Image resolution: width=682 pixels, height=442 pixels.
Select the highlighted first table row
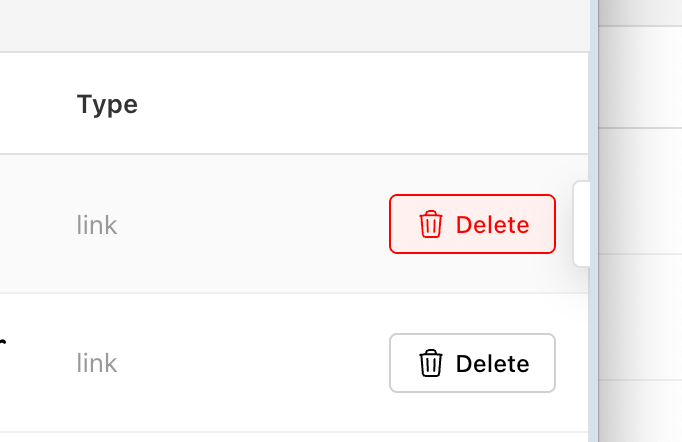250,225
